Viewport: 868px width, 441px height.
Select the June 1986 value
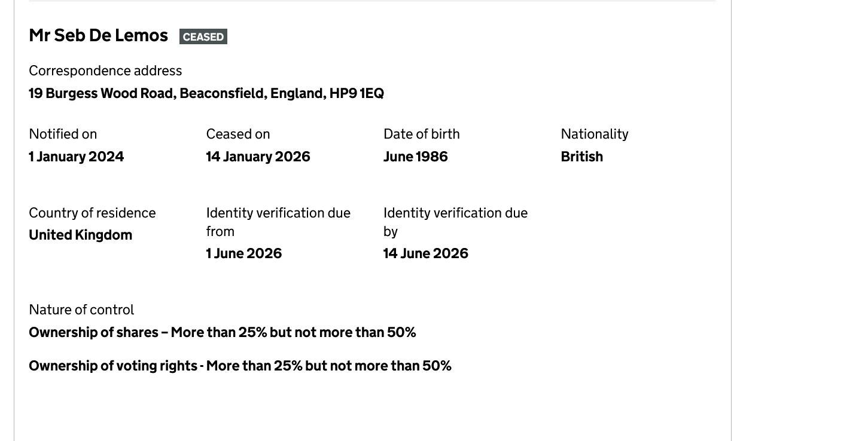pos(415,157)
